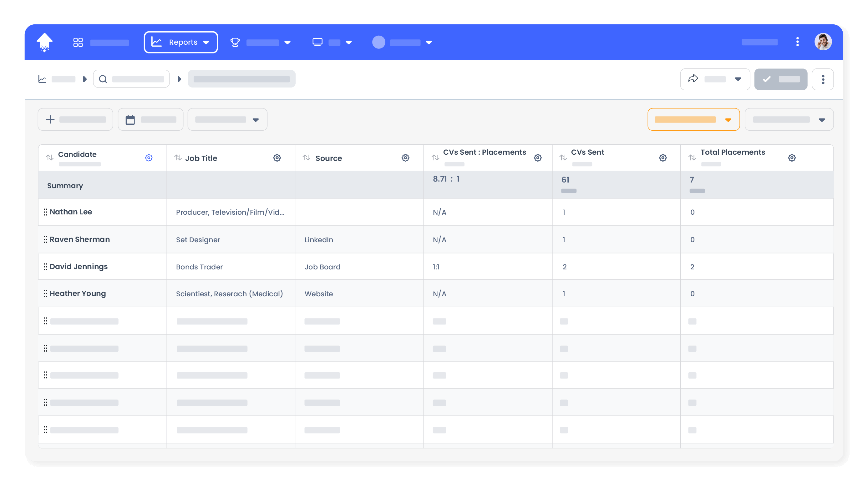Click the share arrow icon in toolbar
868x486 pixels.
[x=693, y=79]
